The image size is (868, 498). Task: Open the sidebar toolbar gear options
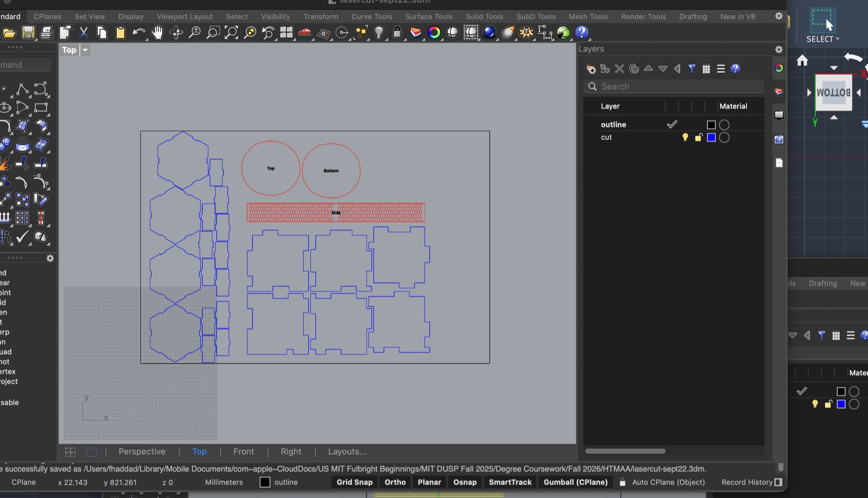[50, 258]
